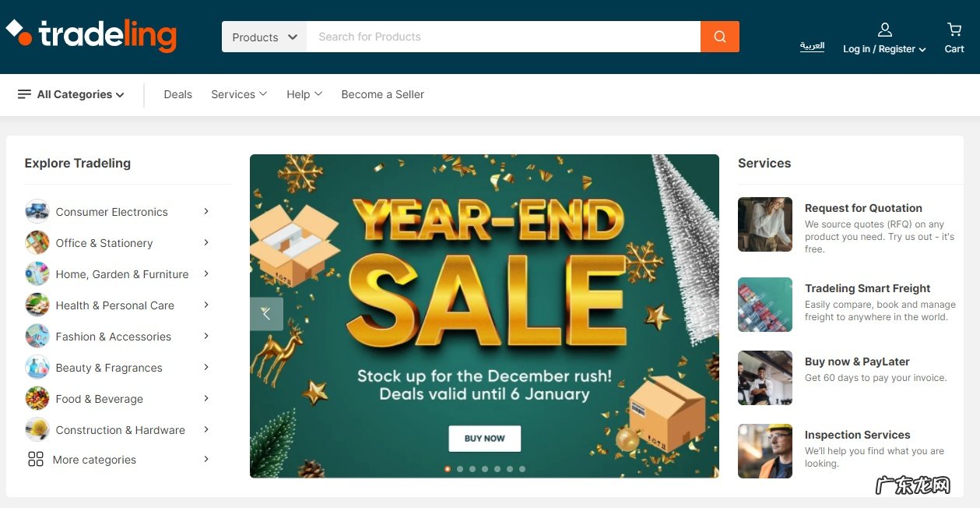Select the second carousel dot indicator

460,469
